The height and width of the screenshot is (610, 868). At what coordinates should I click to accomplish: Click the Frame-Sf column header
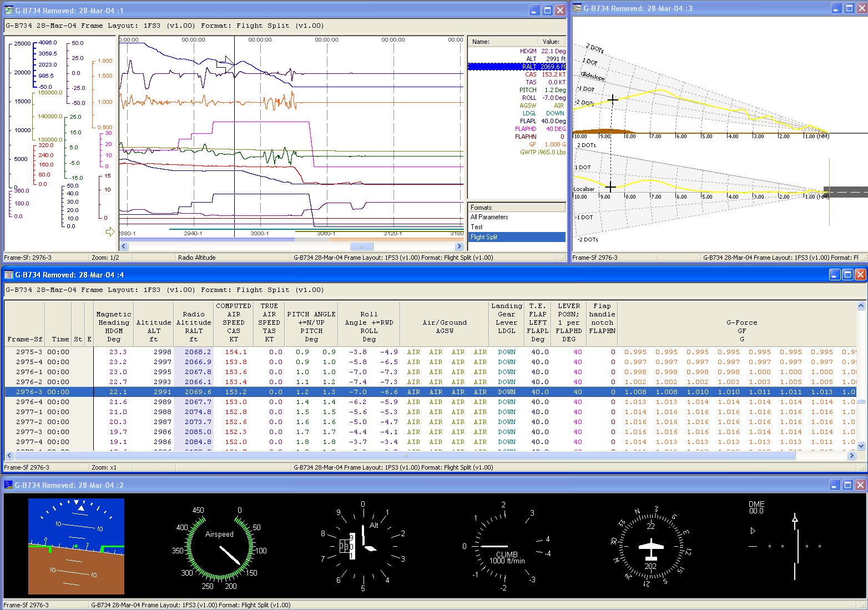click(x=25, y=323)
